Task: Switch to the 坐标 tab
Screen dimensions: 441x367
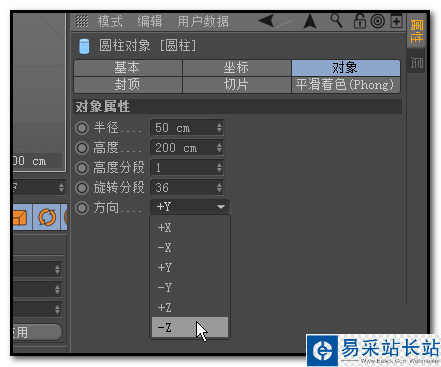Action: click(237, 68)
